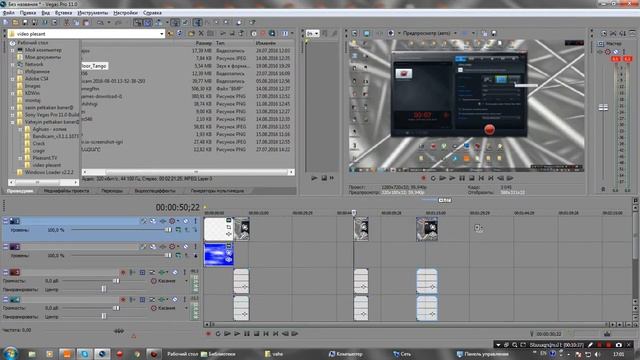The width and height of the screenshot is (640, 360).
Task: Click the Cut scissors toolbar icon
Action: pos(67,22)
